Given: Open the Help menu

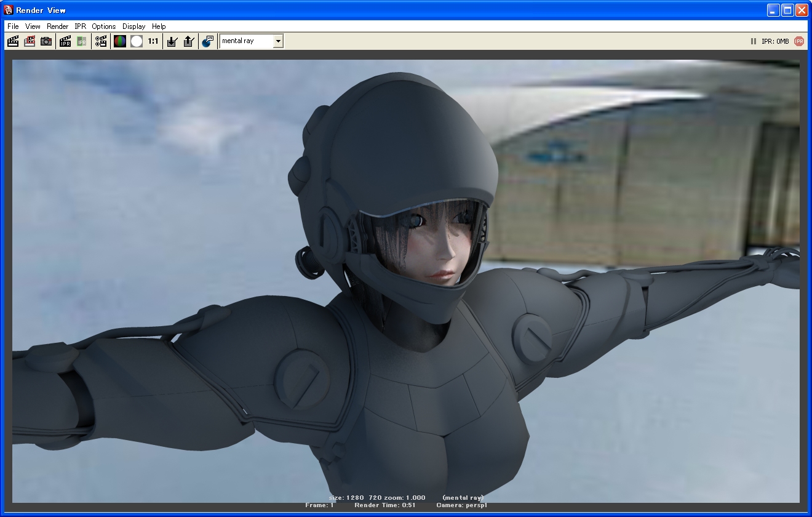Looking at the screenshot, I should coord(159,26).
